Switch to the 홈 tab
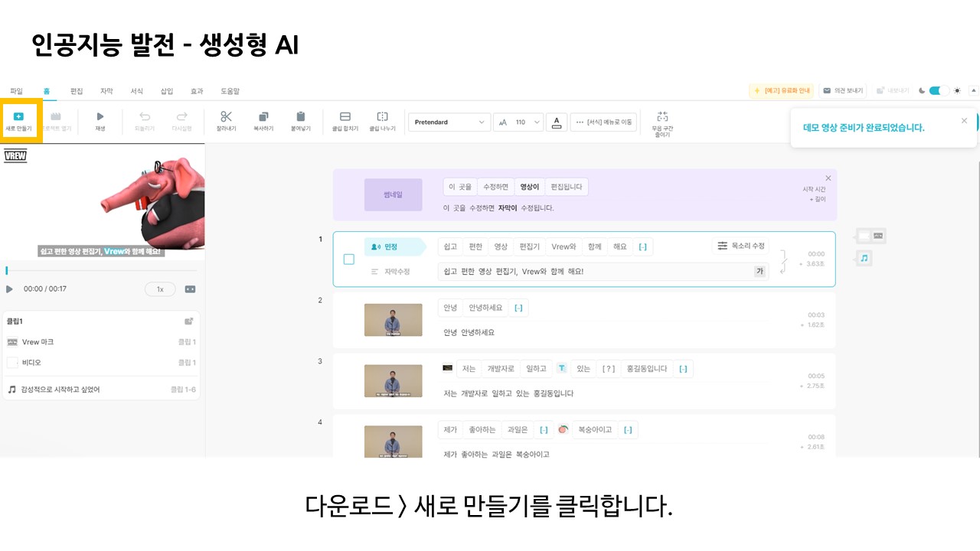The image size is (980, 551). pos(47,91)
